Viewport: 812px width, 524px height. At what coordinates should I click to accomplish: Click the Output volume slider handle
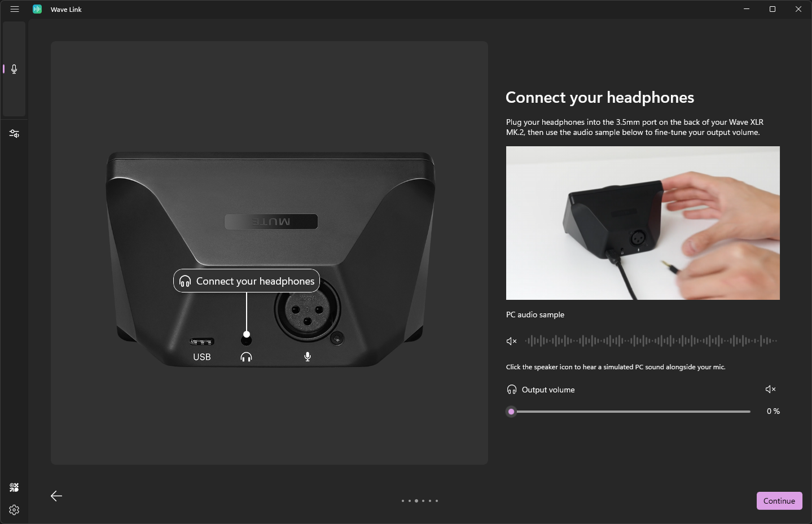pos(511,412)
